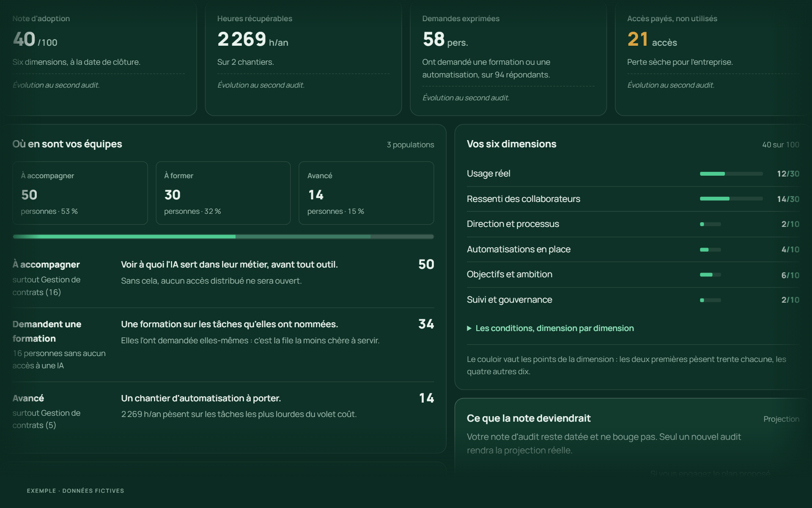Select the Automatisations en place progress bar

pyautogui.click(x=710, y=249)
